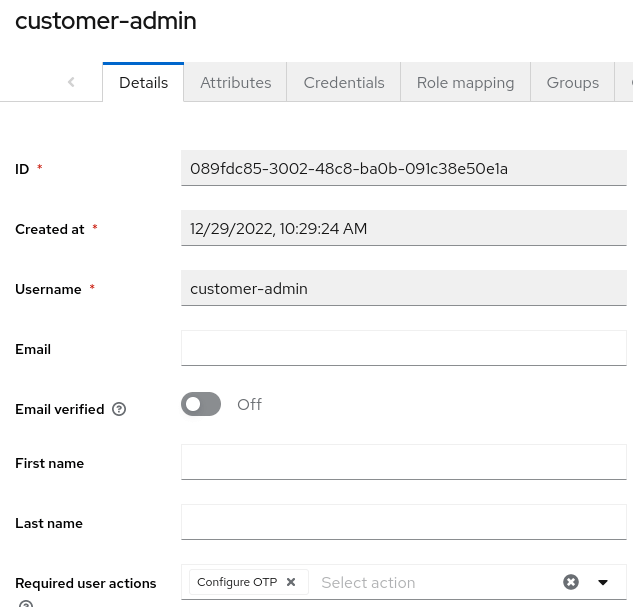Image resolution: width=633 pixels, height=607 pixels.
Task: Remove the Configure OTP chip
Action: click(x=291, y=582)
